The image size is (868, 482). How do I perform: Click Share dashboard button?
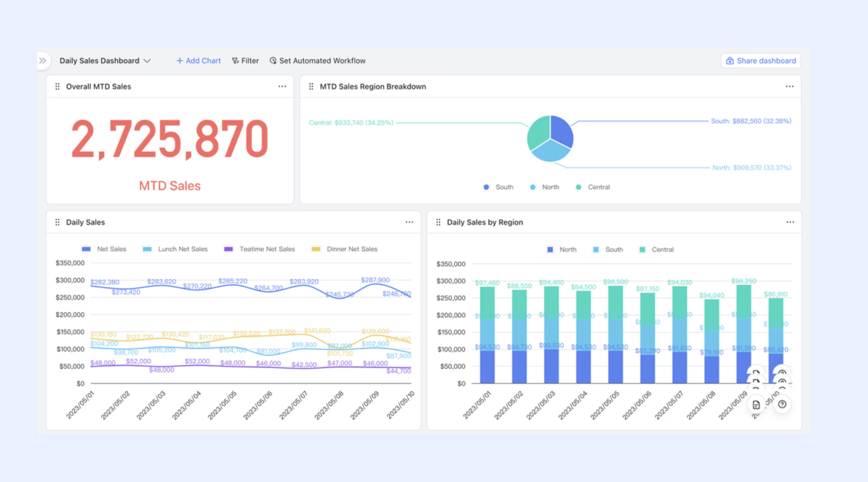(x=761, y=61)
